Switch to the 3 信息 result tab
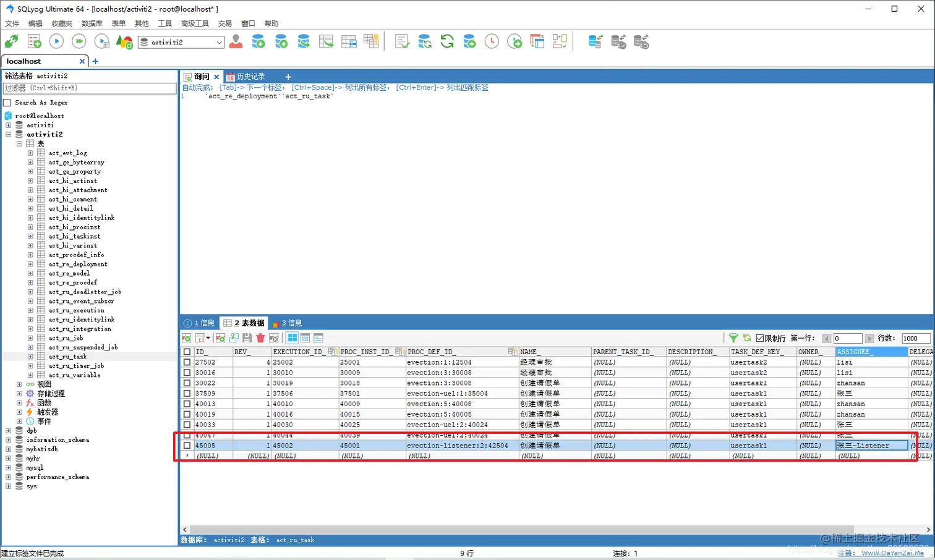Screen dimensions: 935x560 [x=287, y=323]
